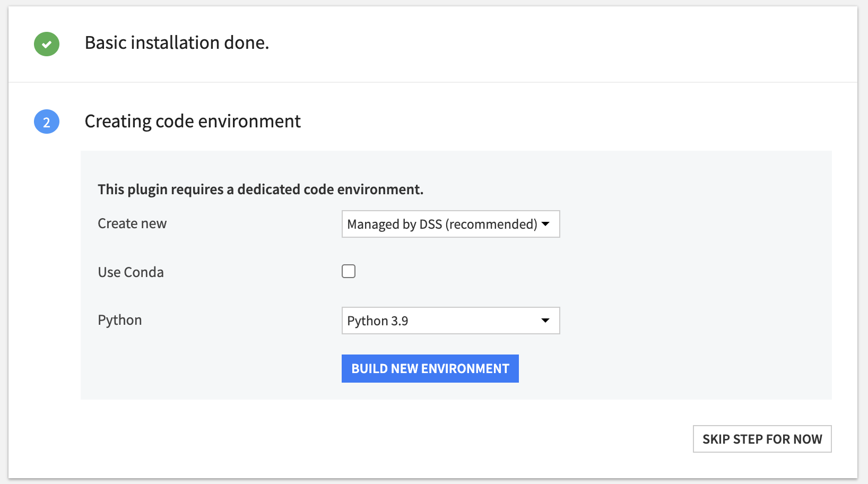This screenshot has height=484, width=868.
Task: Enable the Use Conda checkbox
Action: [349, 271]
